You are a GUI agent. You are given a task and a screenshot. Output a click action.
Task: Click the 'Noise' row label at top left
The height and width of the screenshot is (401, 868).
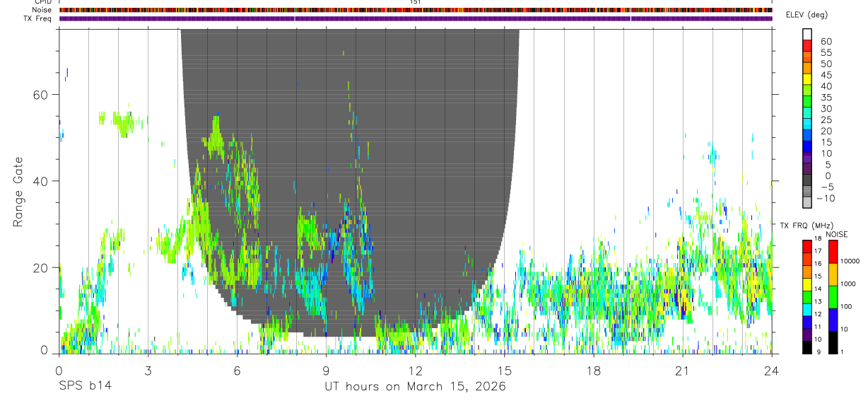pyautogui.click(x=42, y=10)
